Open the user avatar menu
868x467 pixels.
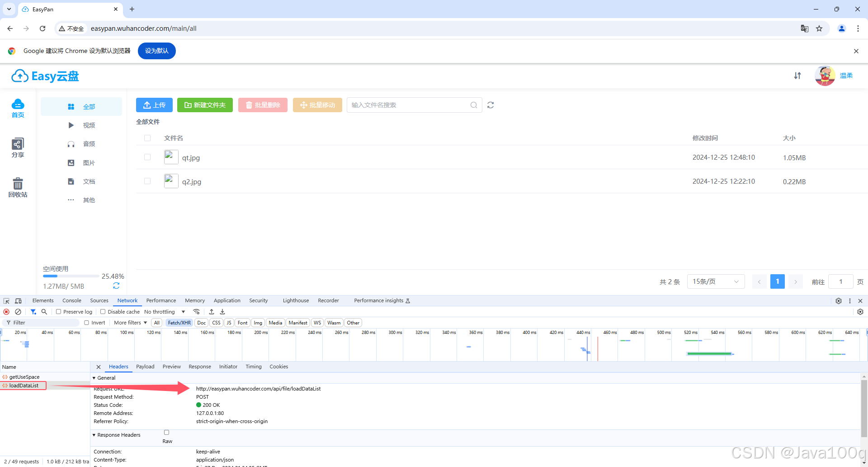tap(825, 76)
